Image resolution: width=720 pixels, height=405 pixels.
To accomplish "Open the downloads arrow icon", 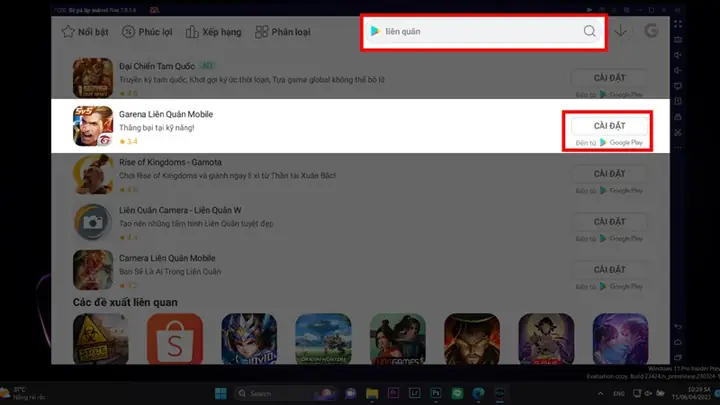I will point(620,31).
